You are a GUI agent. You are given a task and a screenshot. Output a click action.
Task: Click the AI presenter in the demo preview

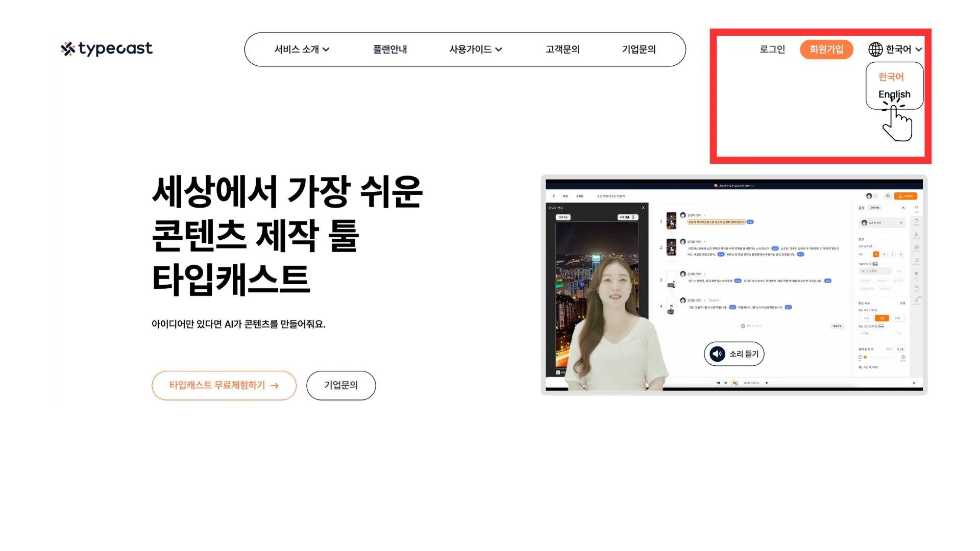[618, 324]
